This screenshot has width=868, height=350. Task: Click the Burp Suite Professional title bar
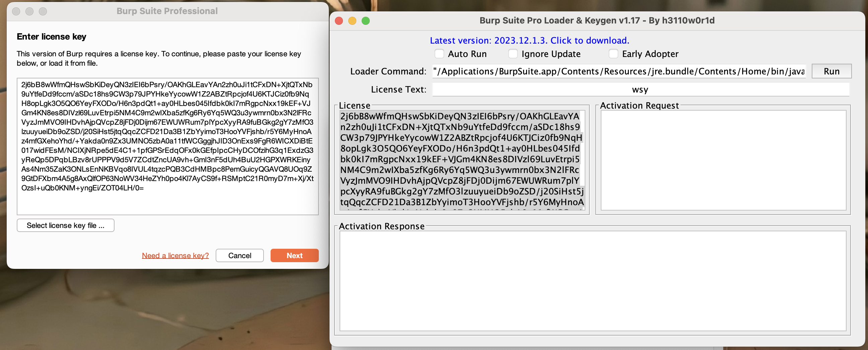pos(167,11)
